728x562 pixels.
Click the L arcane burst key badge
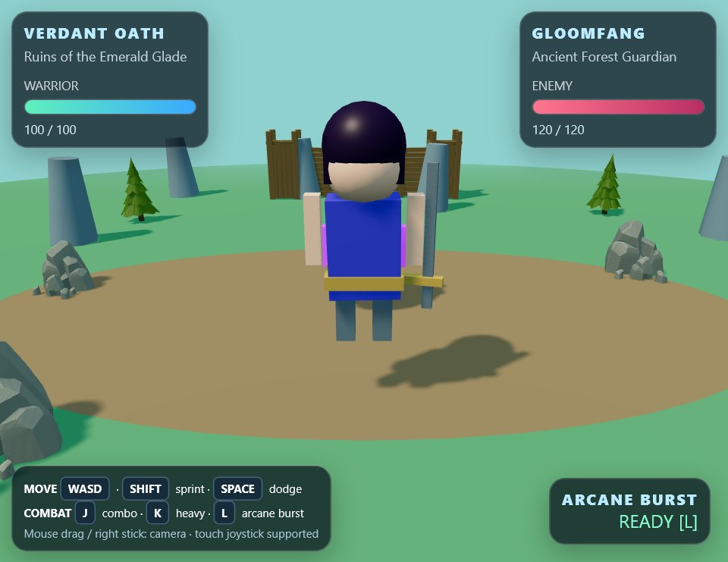(224, 513)
